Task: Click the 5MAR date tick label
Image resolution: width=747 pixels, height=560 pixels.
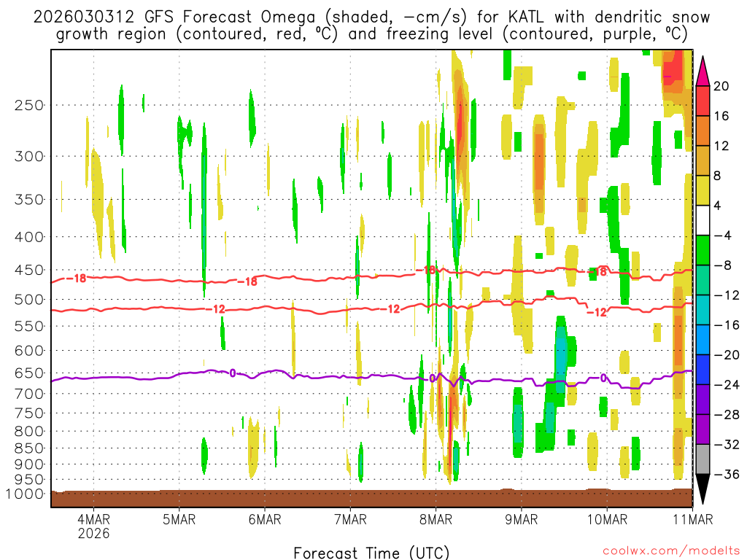Action: click(179, 519)
